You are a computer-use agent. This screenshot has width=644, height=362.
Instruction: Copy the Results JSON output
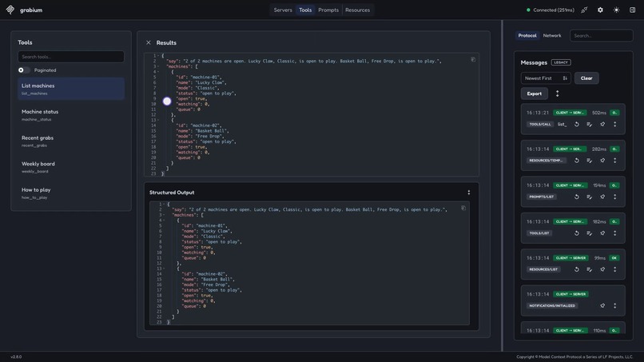473,60
